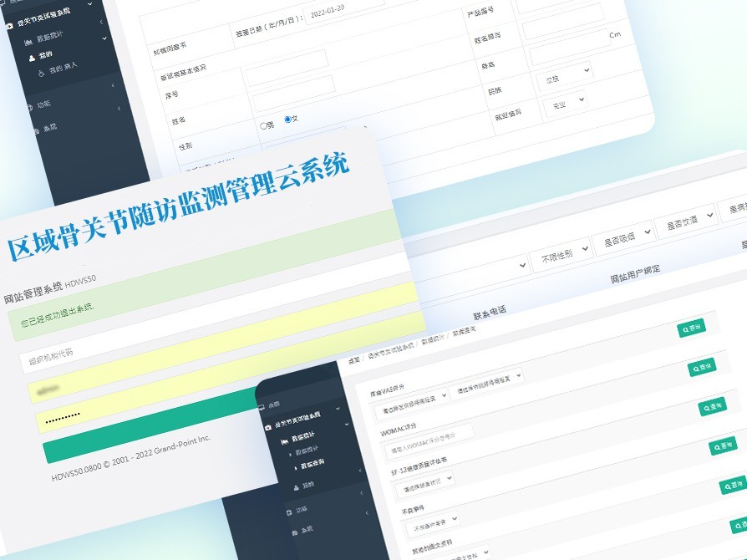Click the camera icon beside 骨关节炎试验系统 in lower sidebar
The height and width of the screenshot is (560, 747).
pos(267,426)
